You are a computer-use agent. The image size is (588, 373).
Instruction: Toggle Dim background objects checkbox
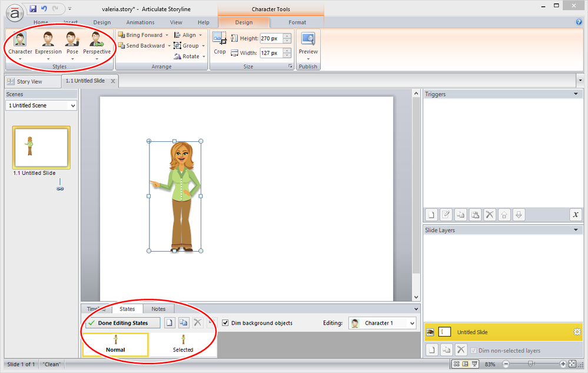point(225,323)
